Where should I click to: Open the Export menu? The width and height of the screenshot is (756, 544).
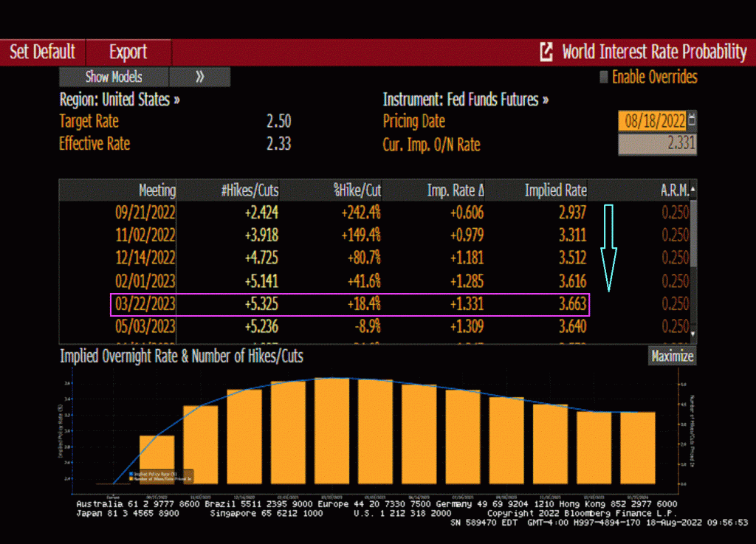[128, 52]
